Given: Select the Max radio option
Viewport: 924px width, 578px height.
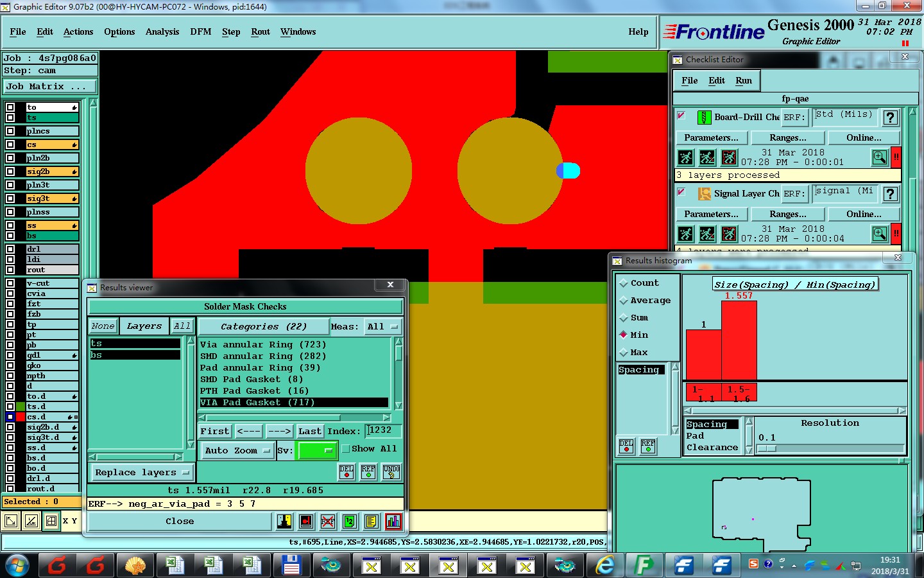Looking at the screenshot, I should (x=623, y=353).
